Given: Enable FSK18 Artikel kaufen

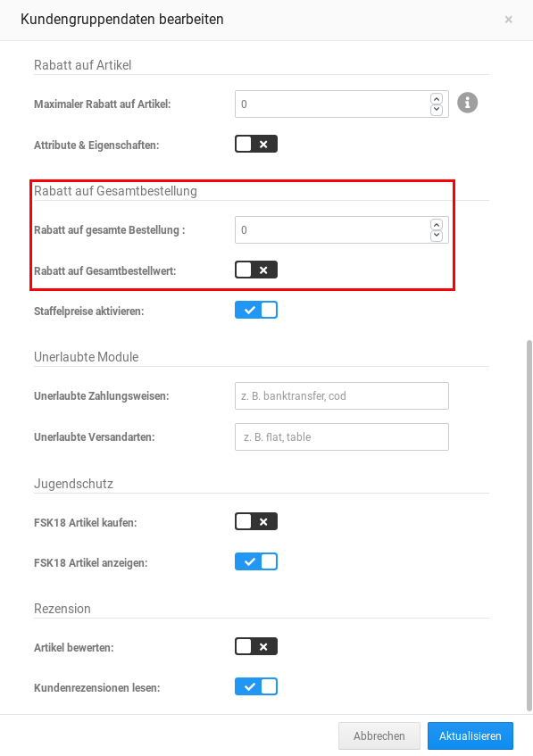Looking at the screenshot, I should pos(255,520).
